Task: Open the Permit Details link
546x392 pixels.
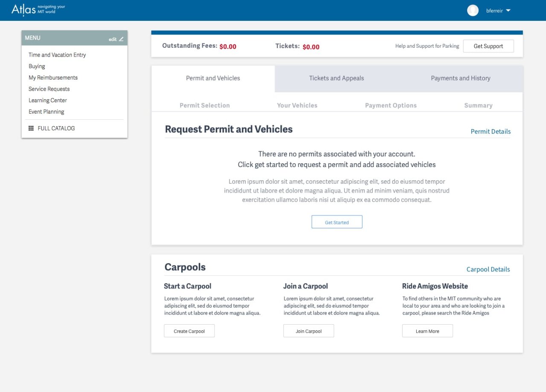Action: point(491,132)
